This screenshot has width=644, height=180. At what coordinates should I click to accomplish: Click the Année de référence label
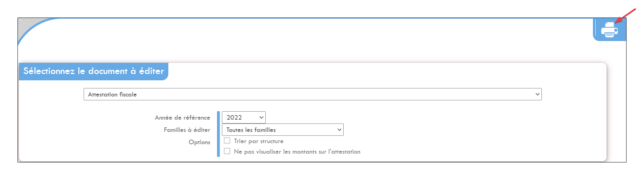pos(183,118)
